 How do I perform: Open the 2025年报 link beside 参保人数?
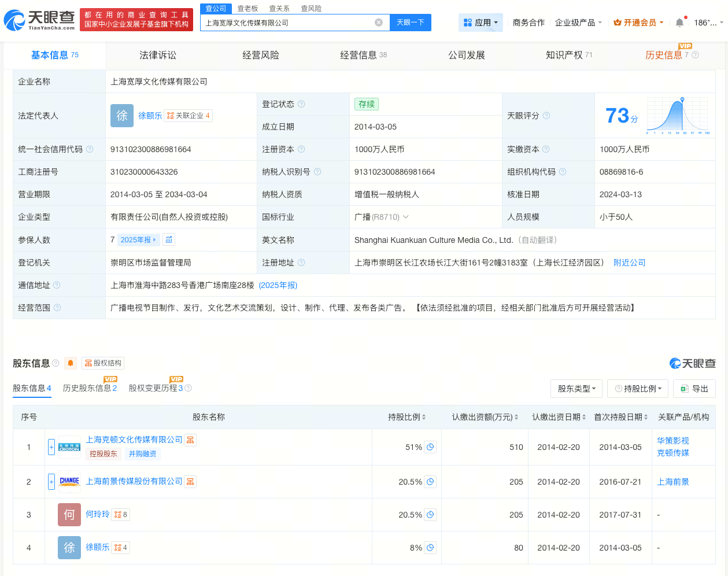[x=138, y=239]
